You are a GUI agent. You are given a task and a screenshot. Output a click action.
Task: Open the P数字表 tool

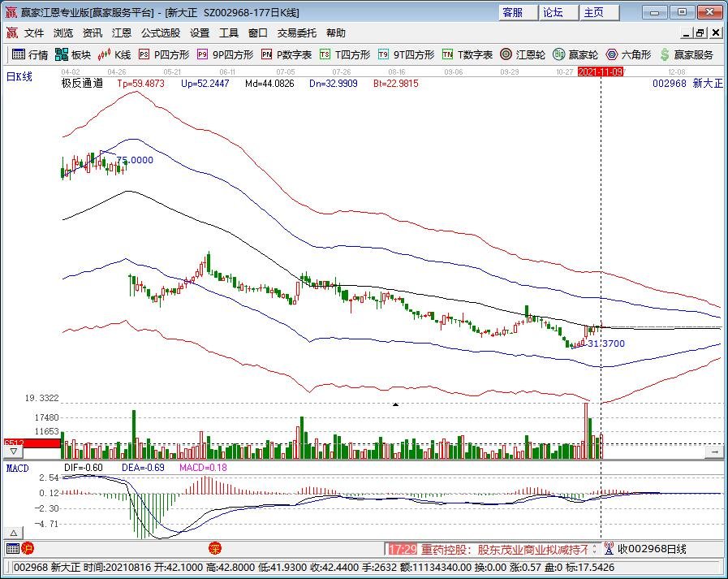[x=286, y=54]
